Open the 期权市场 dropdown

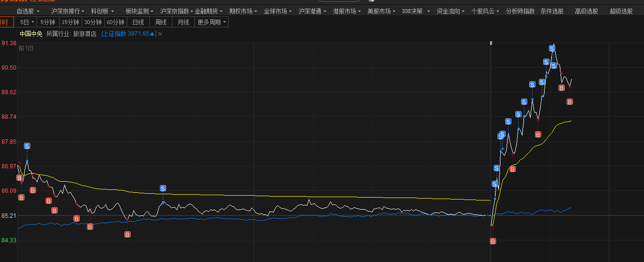click(x=243, y=11)
